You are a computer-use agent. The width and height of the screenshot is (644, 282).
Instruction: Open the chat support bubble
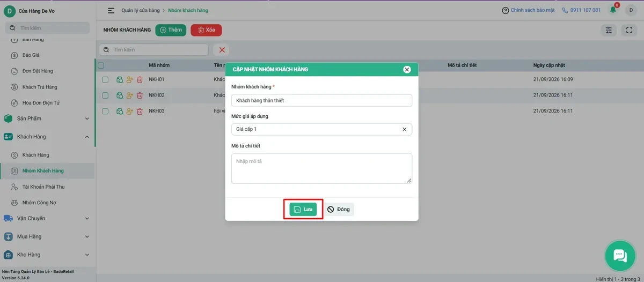click(x=620, y=255)
